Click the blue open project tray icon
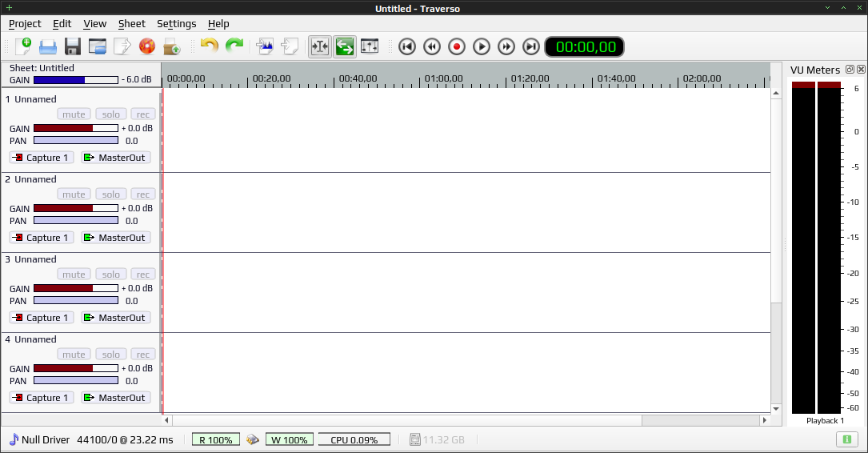 coord(48,46)
